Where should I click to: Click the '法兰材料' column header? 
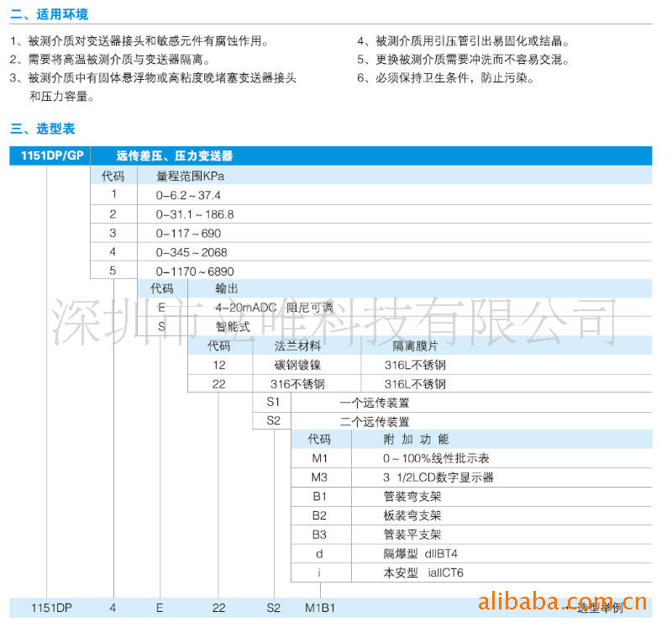pyautogui.click(x=297, y=346)
